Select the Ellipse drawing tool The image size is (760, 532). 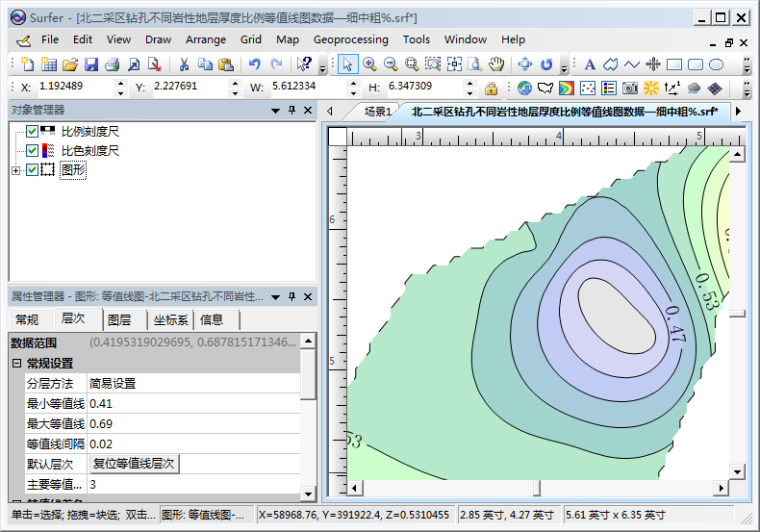tap(716, 63)
